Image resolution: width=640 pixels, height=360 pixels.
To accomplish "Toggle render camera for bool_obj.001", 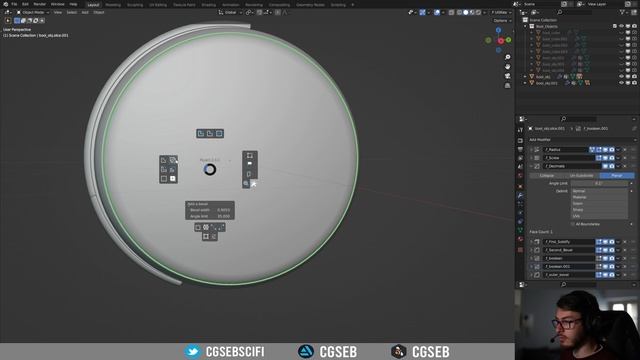I will 634,83.
